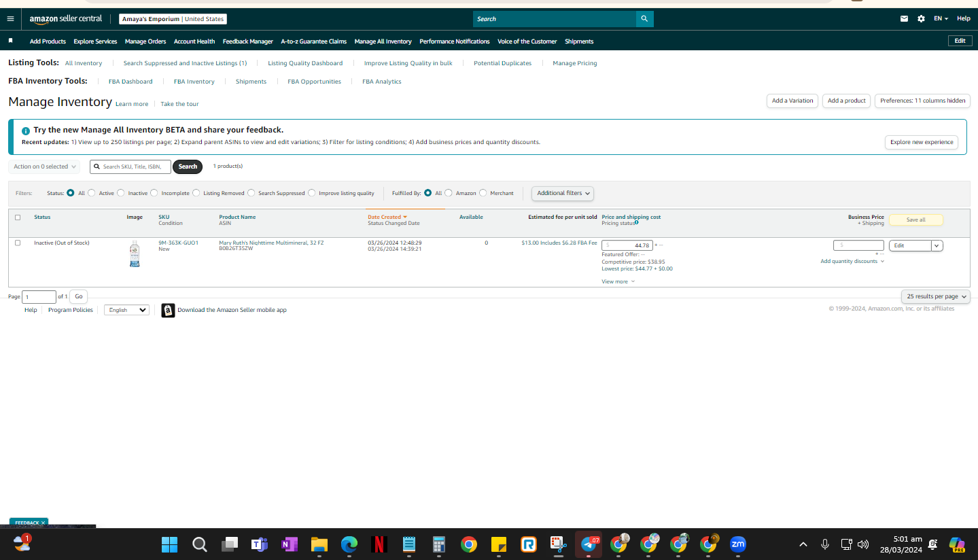The width and height of the screenshot is (978, 560).
Task: Click the Amazon Seller Central logo
Action: coord(66,19)
